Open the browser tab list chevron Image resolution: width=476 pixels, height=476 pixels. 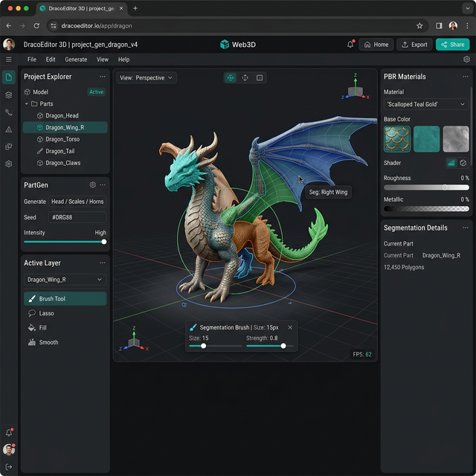click(x=468, y=8)
